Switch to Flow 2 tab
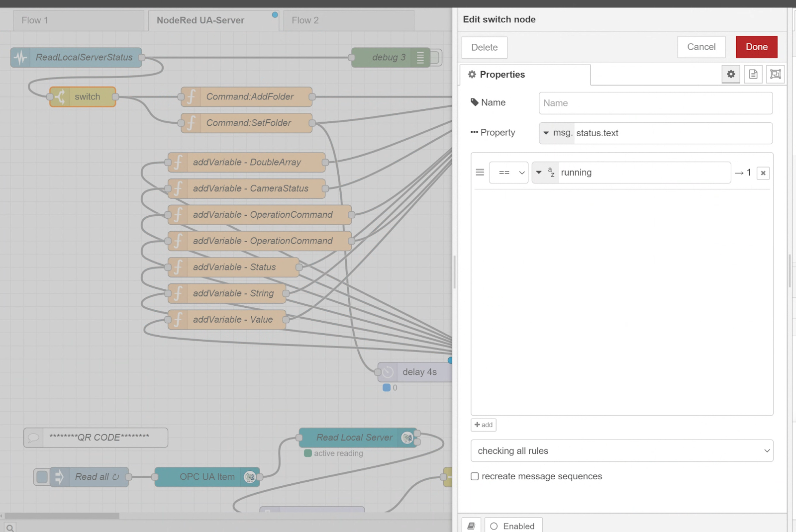 pyautogui.click(x=349, y=20)
